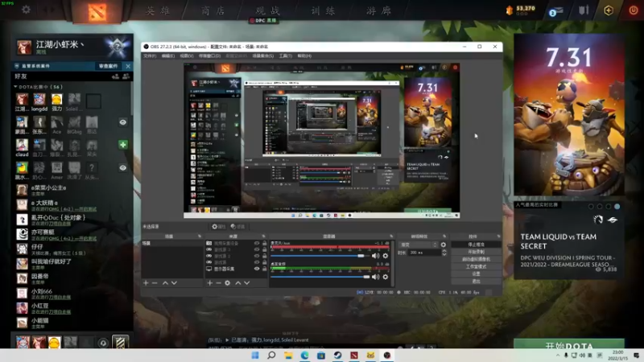This screenshot has height=362, width=644.
Task: Click the friends list group icon
Action: click(x=126, y=76)
